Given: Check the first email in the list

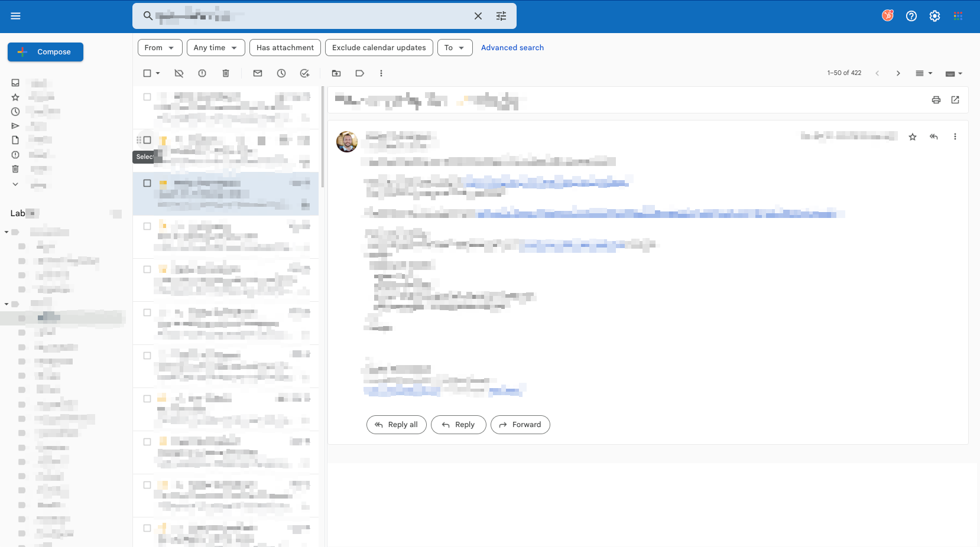Looking at the screenshot, I should click(147, 97).
